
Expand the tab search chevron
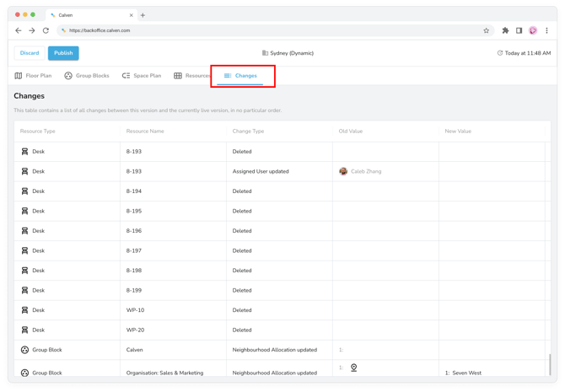pos(546,15)
